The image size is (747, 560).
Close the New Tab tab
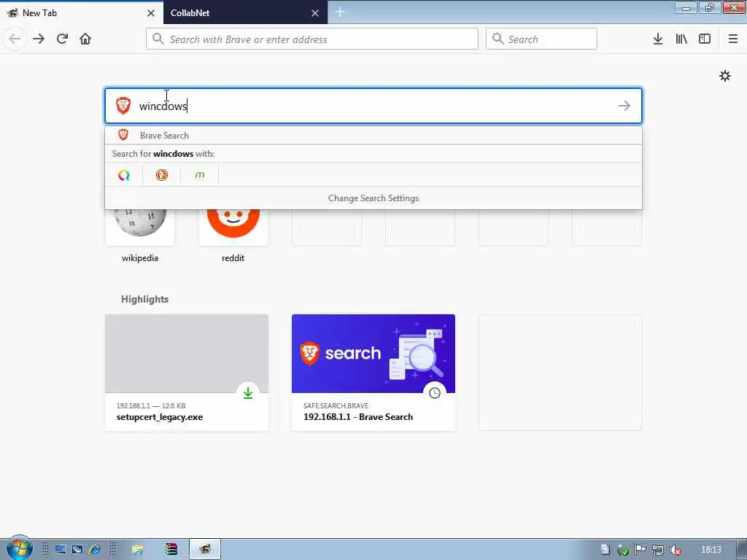151,13
